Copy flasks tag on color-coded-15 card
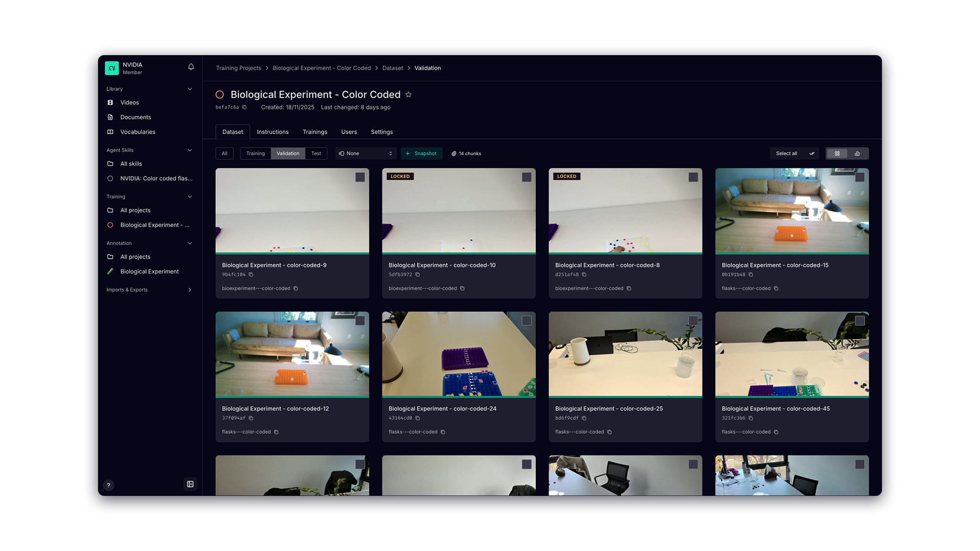This screenshot has height=551, width=980. [x=776, y=288]
